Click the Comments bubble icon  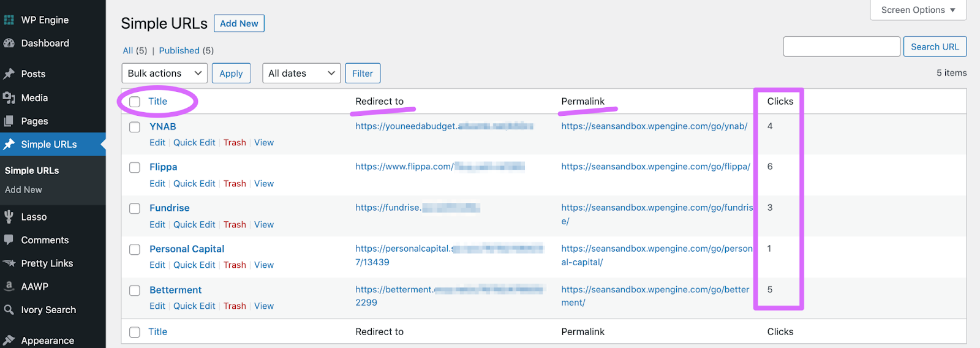point(9,240)
